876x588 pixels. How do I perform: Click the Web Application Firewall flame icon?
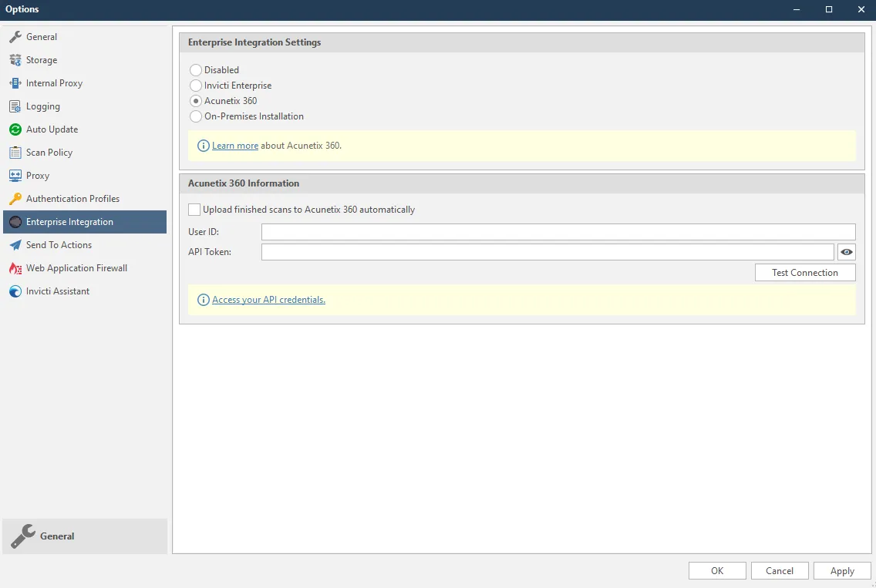[15, 268]
